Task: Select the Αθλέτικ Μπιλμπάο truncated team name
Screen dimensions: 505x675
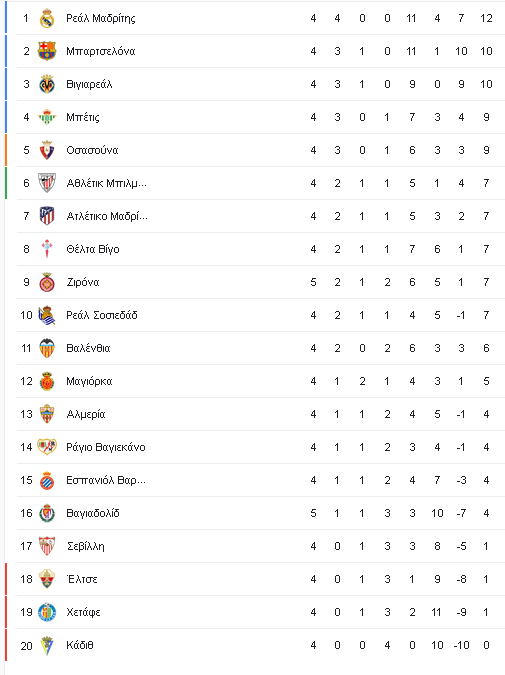Action: 106,183
